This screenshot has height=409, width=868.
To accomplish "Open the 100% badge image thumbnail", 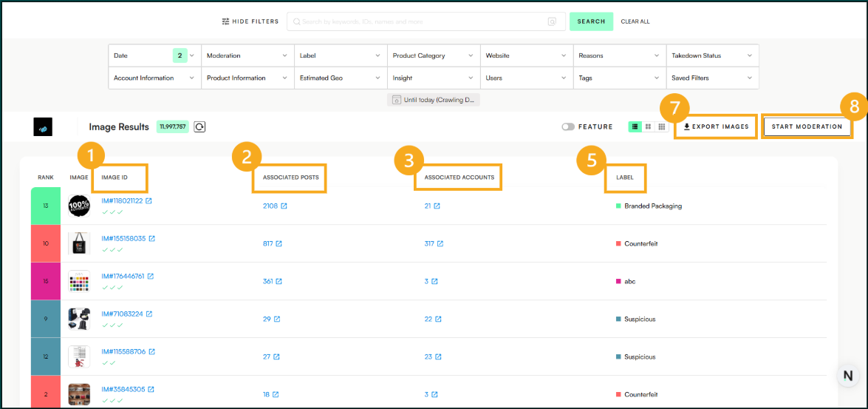I will click(x=79, y=206).
